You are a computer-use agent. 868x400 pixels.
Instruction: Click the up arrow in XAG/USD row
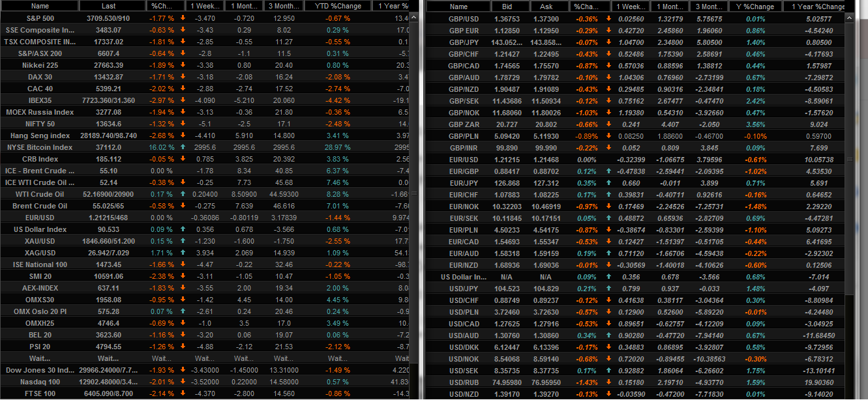coord(183,253)
